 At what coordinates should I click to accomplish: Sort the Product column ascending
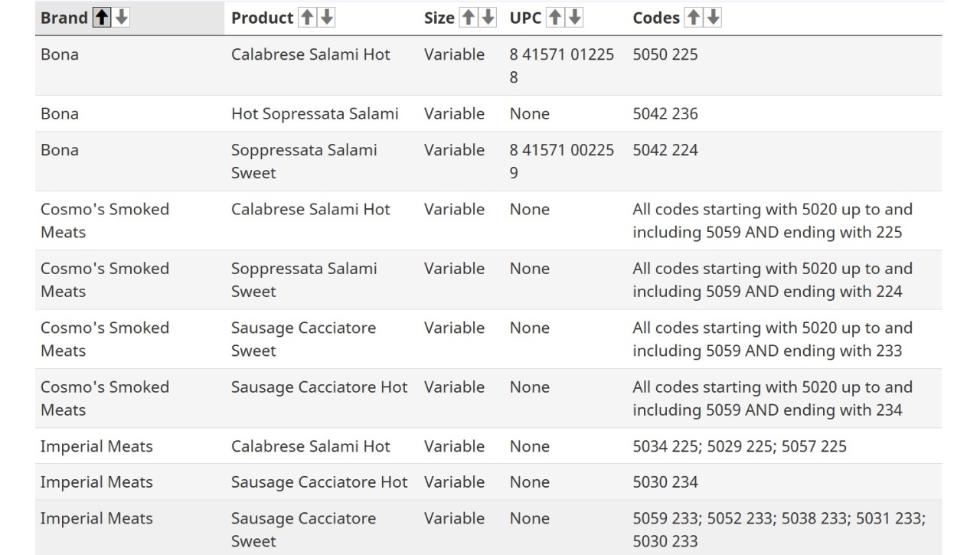[x=306, y=18]
